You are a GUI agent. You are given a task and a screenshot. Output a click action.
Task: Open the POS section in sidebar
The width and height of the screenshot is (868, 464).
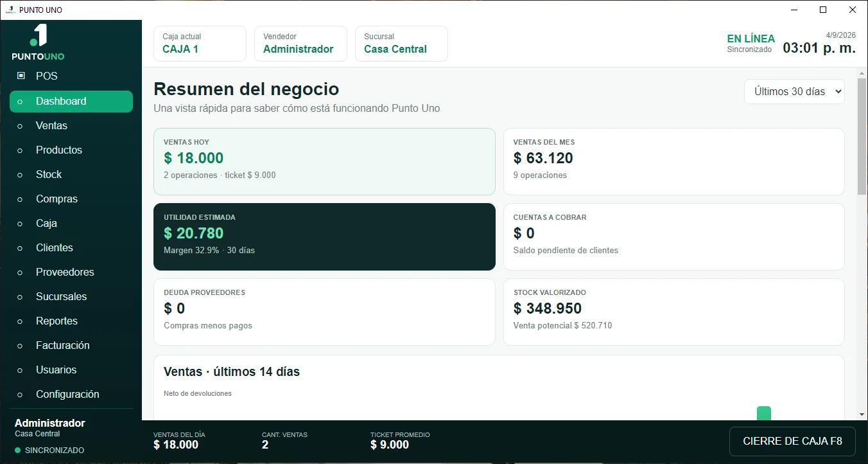(71, 76)
